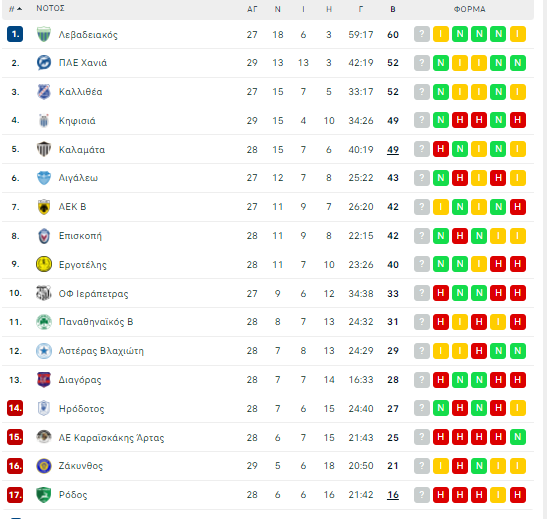The width and height of the screenshot is (547, 519).
Task: Open the Καλαμάτα team link
Action: click(82, 150)
